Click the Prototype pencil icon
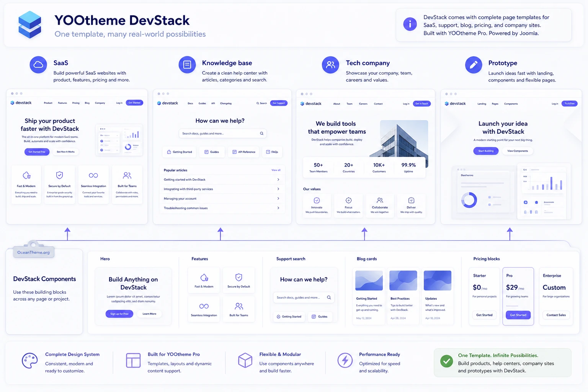This screenshot has width=588, height=392. 474,65
